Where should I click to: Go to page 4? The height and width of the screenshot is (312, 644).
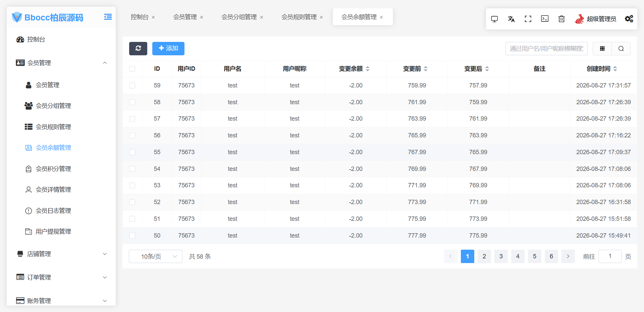point(518,256)
